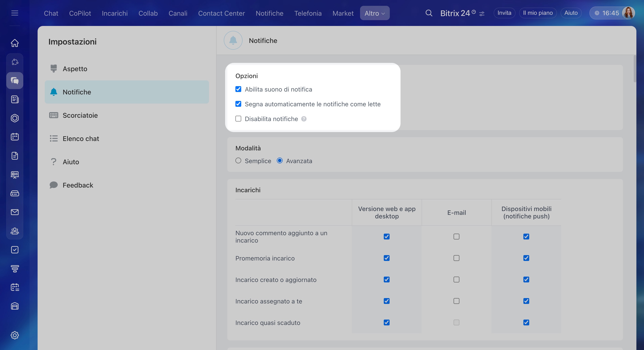Open the calendar icon in the sidebar
The width and height of the screenshot is (644, 350).
point(15,137)
